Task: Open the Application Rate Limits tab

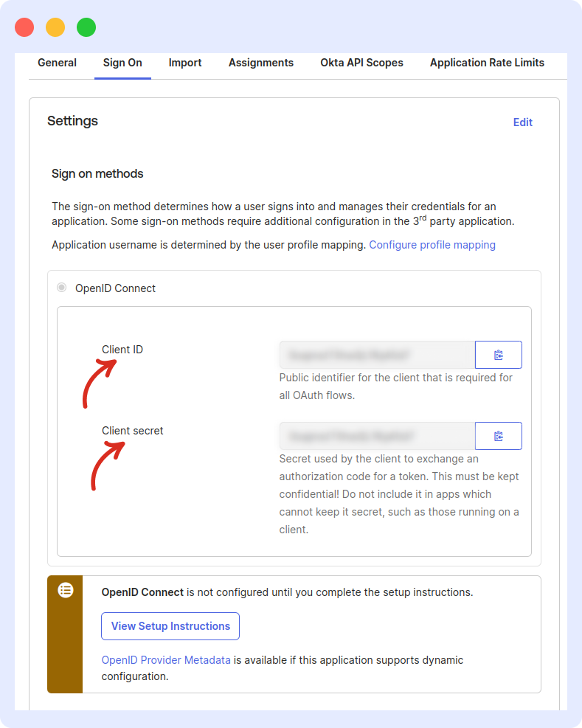Action: [487, 63]
